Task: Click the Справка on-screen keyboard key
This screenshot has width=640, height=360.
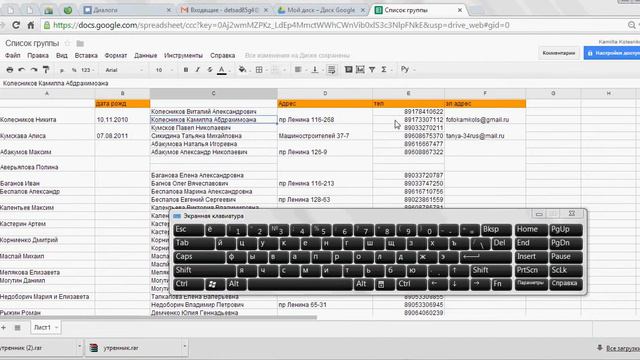Action: tap(565, 284)
